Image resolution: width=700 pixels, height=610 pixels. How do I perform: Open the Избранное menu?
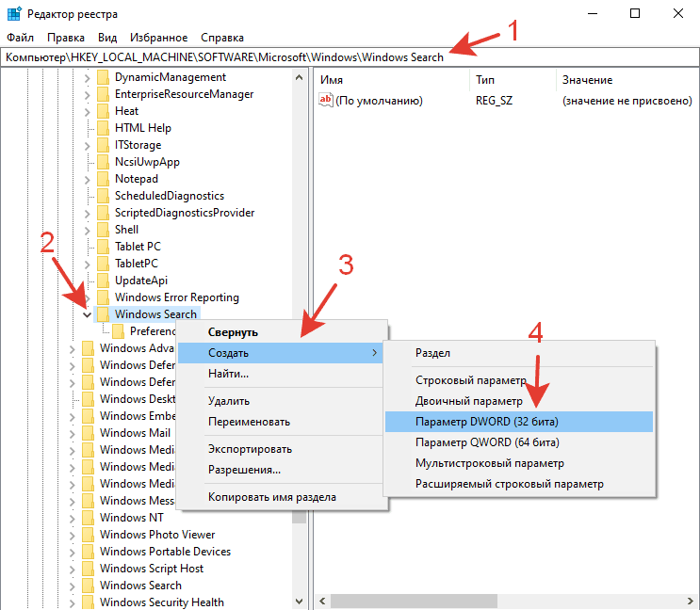[x=158, y=38]
